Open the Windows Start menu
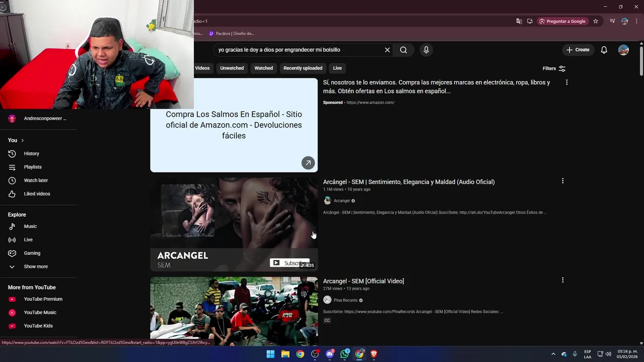644x362 pixels. [270, 354]
